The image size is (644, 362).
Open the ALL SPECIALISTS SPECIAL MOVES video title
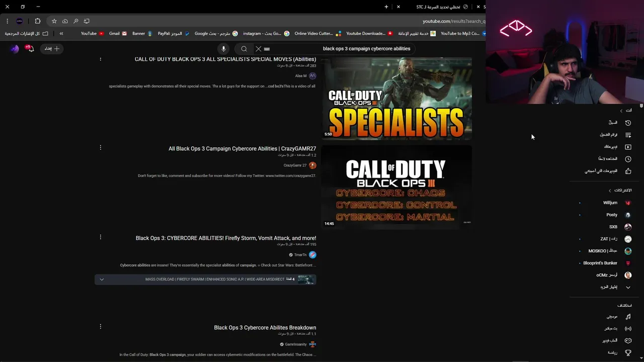click(225, 59)
